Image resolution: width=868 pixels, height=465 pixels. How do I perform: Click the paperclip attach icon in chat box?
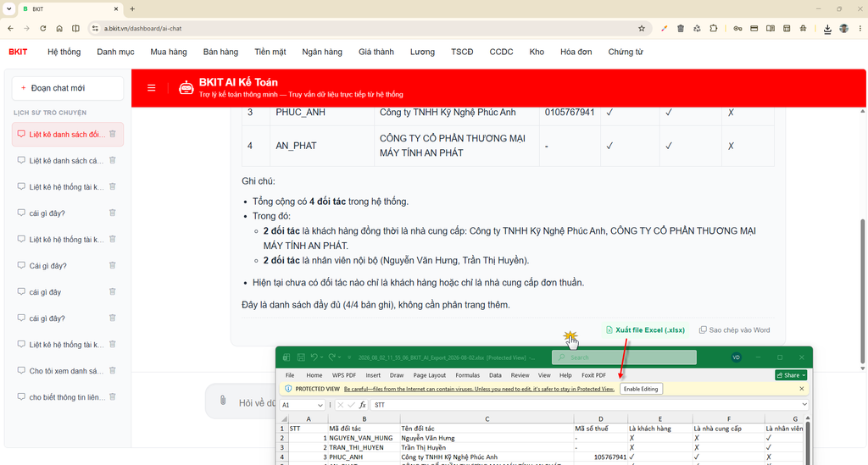(x=223, y=401)
